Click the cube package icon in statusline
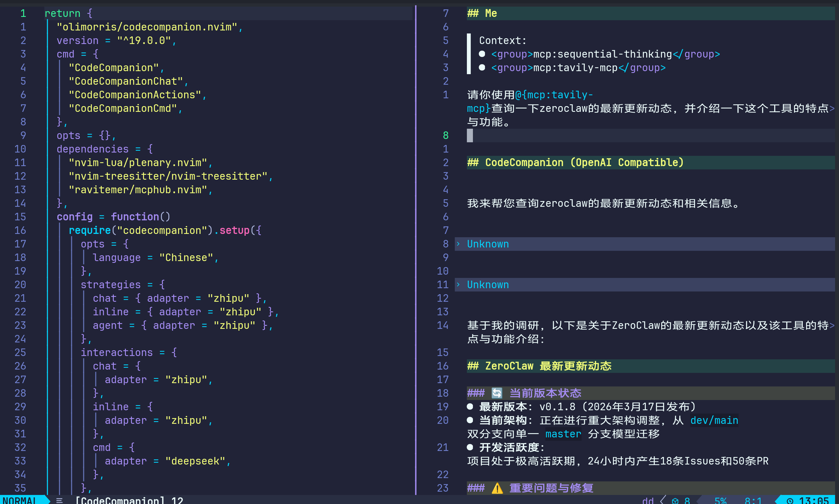This screenshot has width=839, height=504. coord(675,501)
